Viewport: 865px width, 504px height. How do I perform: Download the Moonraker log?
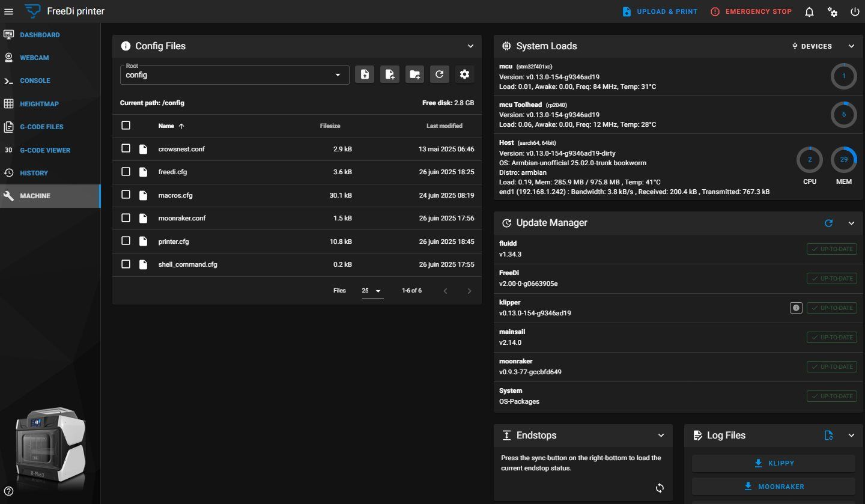click(774, 487)
